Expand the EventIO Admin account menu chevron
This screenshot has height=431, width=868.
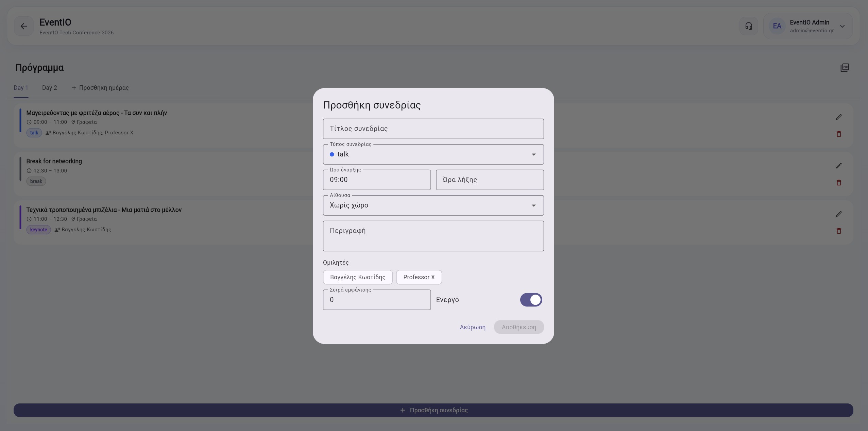point(842,26)
